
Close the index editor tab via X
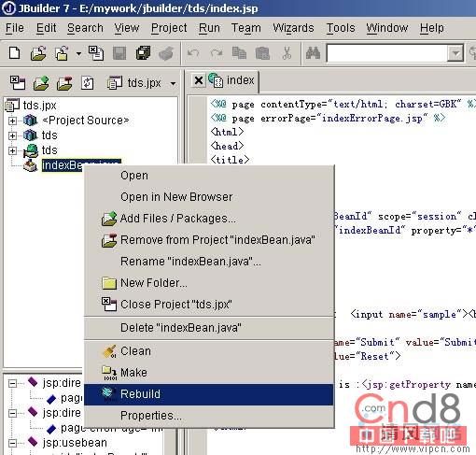tap(199, 80)
